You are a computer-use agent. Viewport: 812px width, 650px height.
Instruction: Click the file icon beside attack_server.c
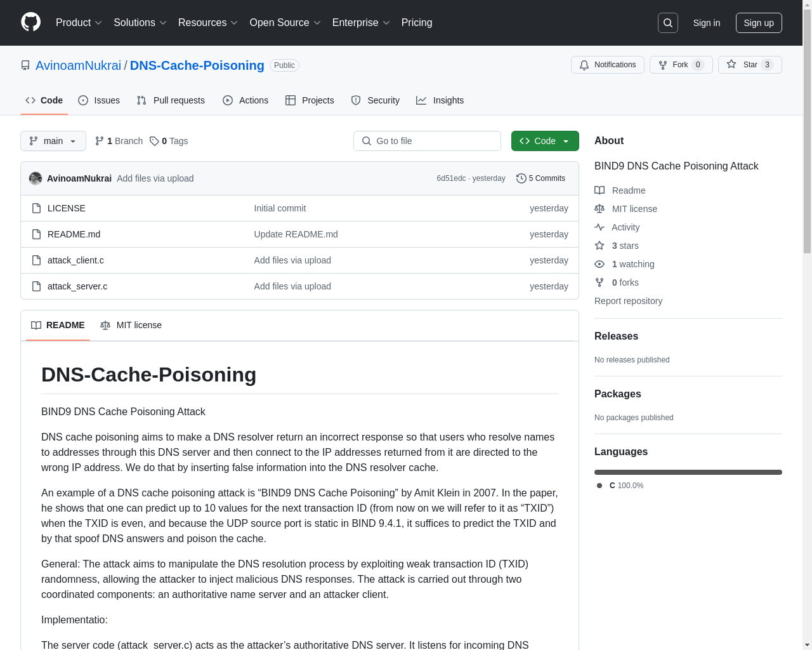coord(37,286)
